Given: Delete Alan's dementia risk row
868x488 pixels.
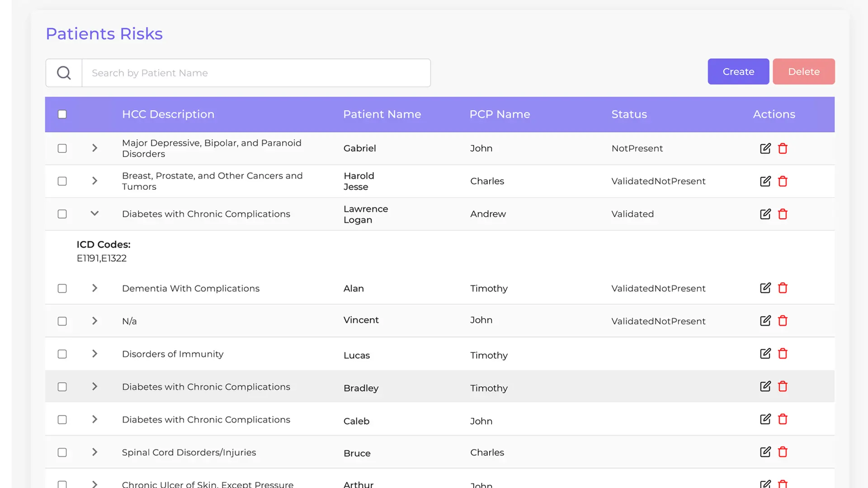Looking at the screenshot, I should (x=783, y=288).
